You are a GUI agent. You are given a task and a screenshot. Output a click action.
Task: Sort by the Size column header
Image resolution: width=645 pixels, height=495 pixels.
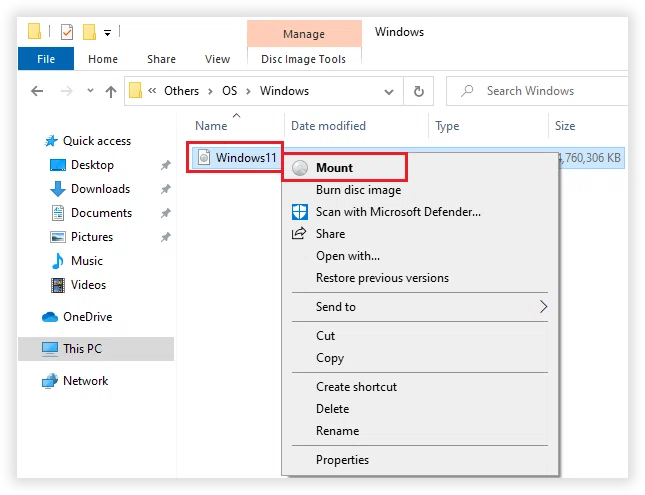pyautogui.click(x=565, y=125)
